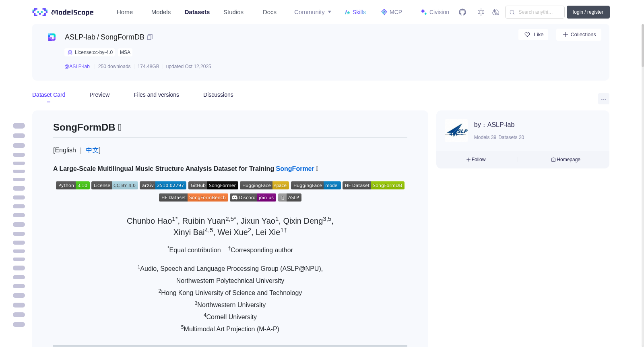Image resolution: width=644 pixels, height=347 pixels.
Task: Open the GitHub icon link
Action: [x=462, y=12]
